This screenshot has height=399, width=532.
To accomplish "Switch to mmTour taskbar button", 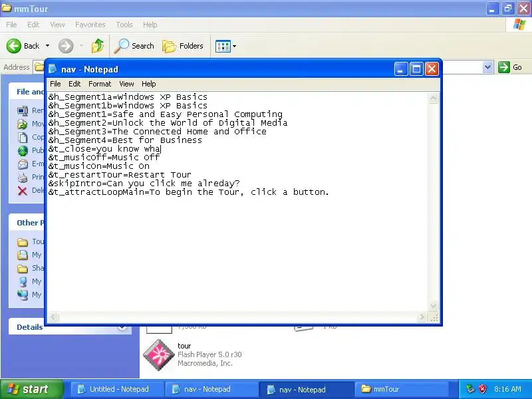I will coord(402,389).
